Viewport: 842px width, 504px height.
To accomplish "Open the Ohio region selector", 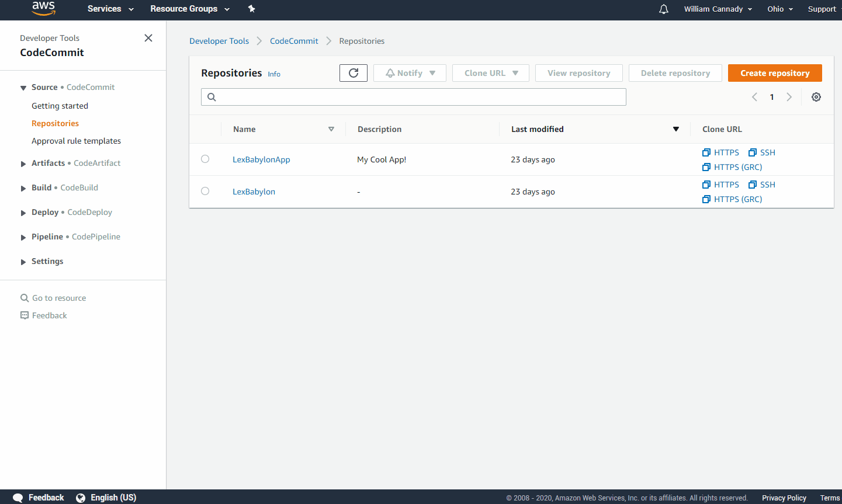I will click(780, 9).
